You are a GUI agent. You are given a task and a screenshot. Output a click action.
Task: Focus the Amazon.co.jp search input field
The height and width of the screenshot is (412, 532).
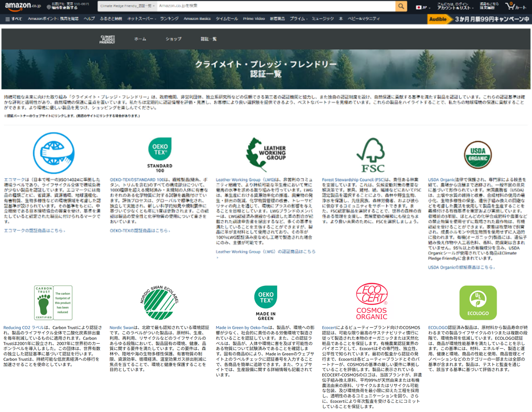pyautogui.click(x=276, y=6)
